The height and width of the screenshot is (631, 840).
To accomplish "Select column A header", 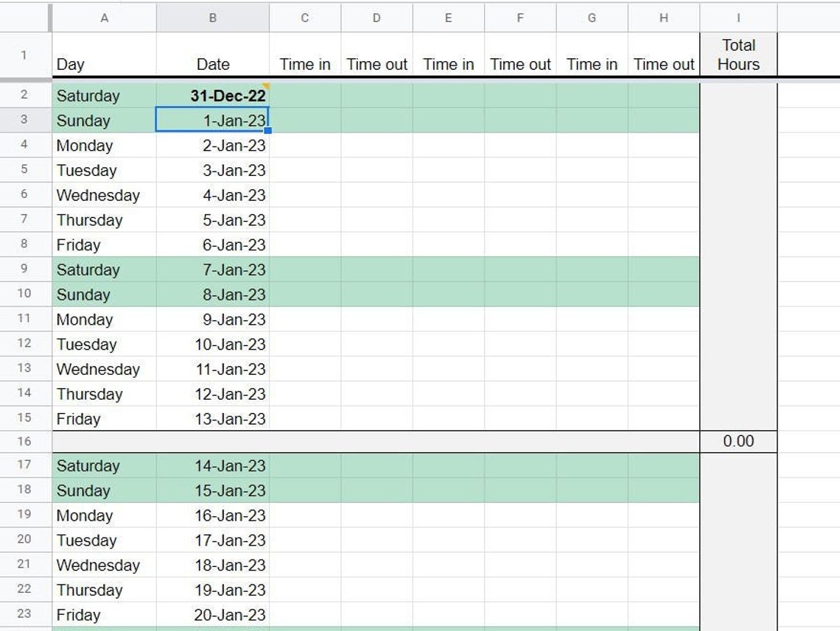I will (x=105, y=18).
